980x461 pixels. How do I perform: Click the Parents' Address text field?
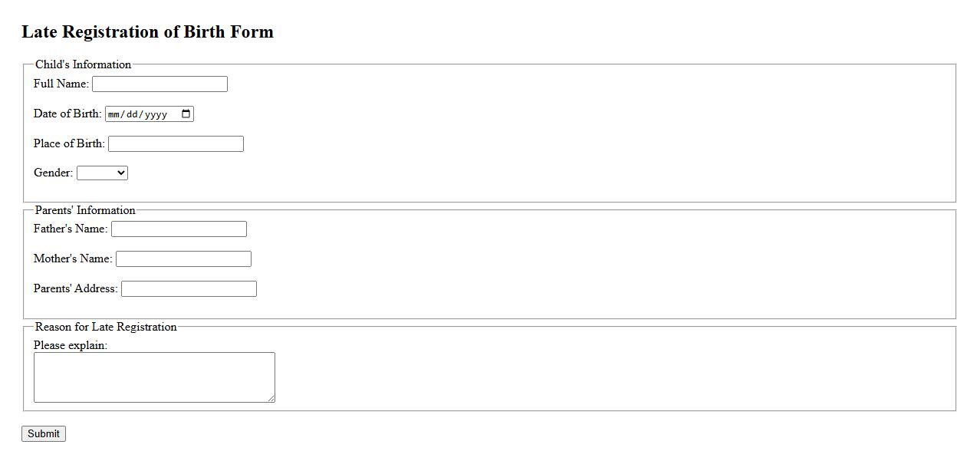click(189, 289)
